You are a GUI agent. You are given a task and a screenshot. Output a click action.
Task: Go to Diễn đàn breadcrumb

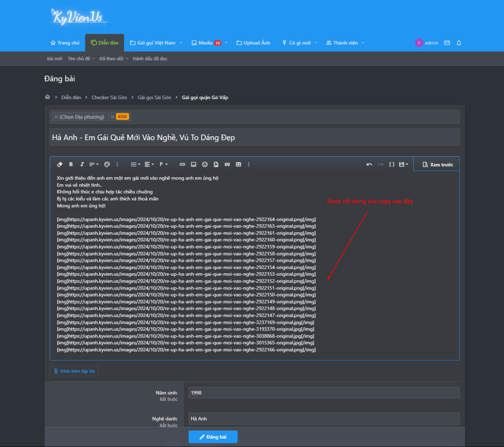(71, 97)
